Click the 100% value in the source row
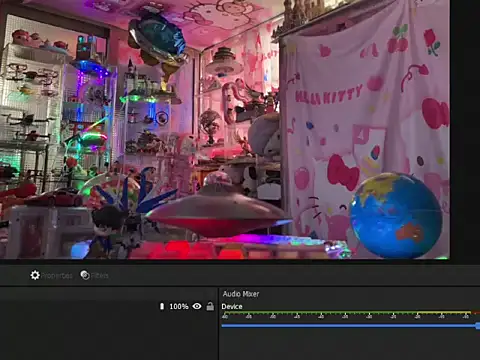This screenshot has width=480, height=360. tap(179, 306)
